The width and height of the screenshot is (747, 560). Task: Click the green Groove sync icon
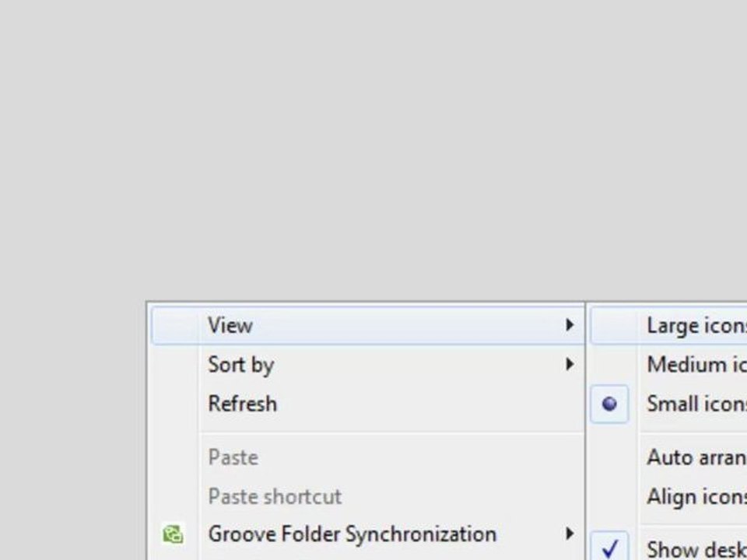pos(173,534)
